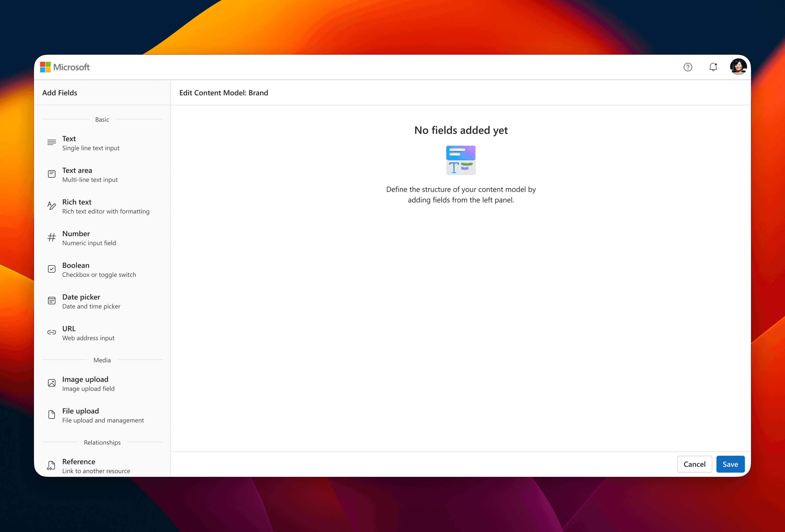Click the help question mark icon
Image resolution: width=785 pixels, height=532 pixels.
(687, 67)
